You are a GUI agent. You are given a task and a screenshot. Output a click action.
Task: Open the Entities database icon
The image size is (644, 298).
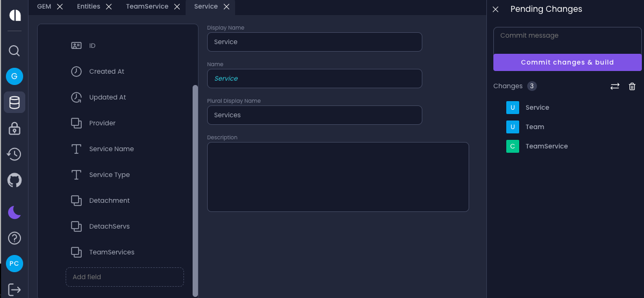(15, 102)
